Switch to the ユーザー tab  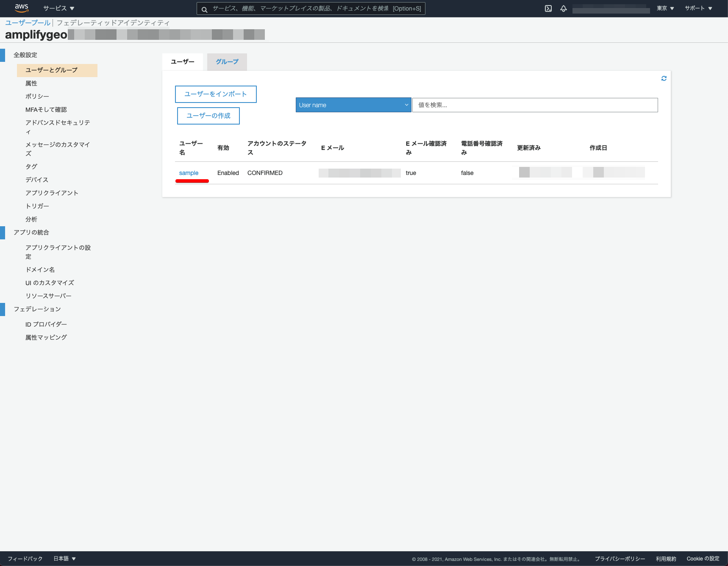pyautogui.click(x=183, y=62)
